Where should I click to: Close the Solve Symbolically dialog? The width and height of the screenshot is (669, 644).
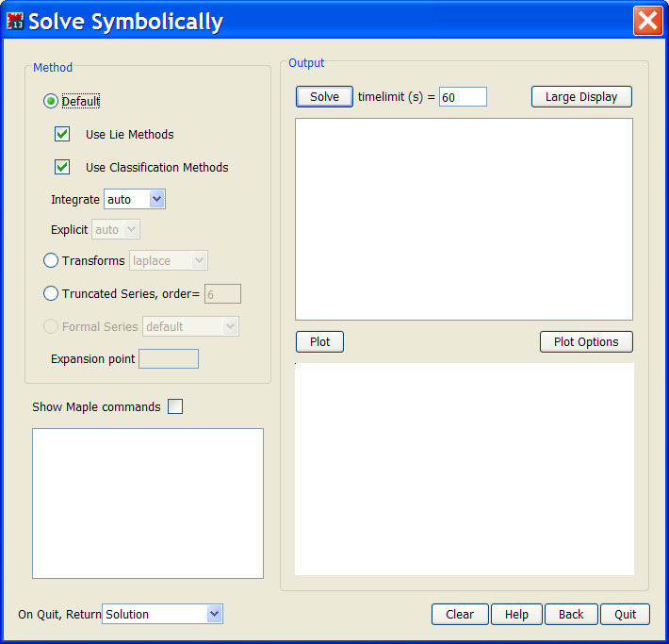pyautogui.click(x=647, y=21)
